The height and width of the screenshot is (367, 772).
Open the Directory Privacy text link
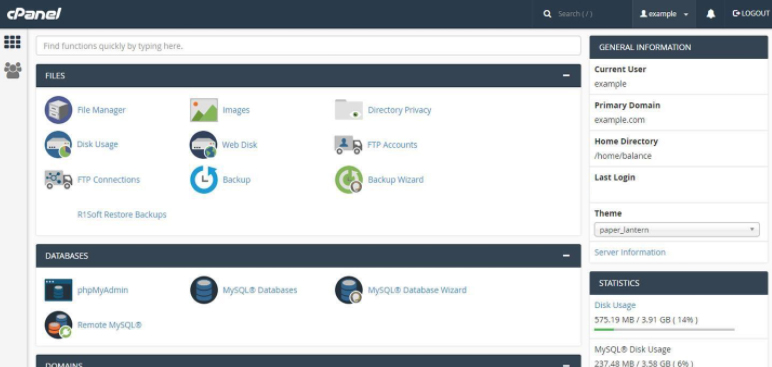pyautogui.click(x=399, y=110)
